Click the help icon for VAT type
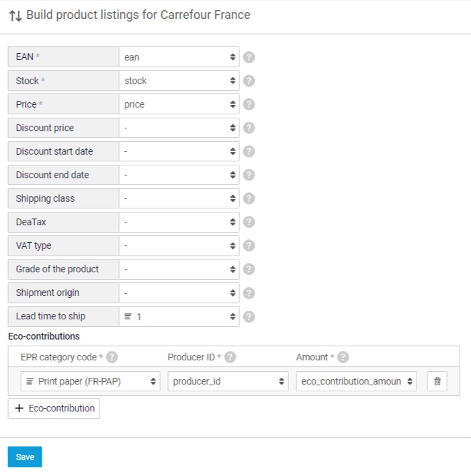This screenshot has width=471, height=476. [x=249, y=245]
